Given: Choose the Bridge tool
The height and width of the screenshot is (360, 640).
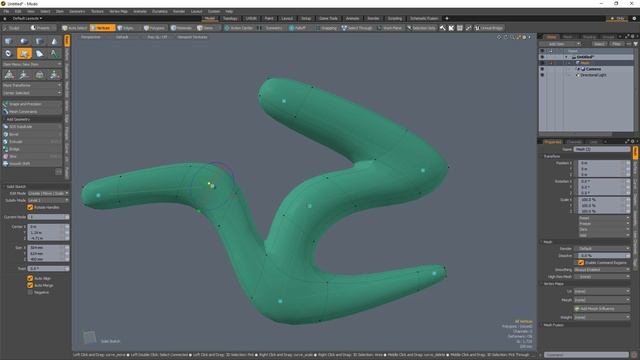Looking at the screenshot, I should pyautogui.click(x=32, y=149).
